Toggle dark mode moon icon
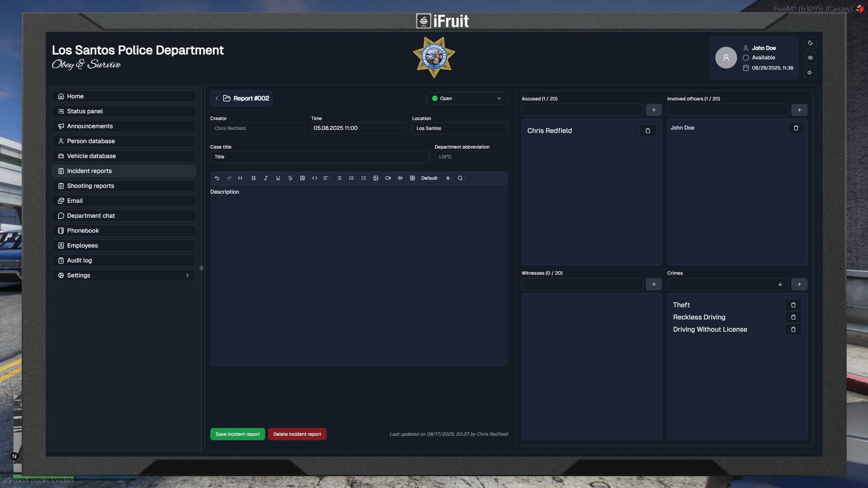Viewport: 868px width, 488px height. (810, 43)
